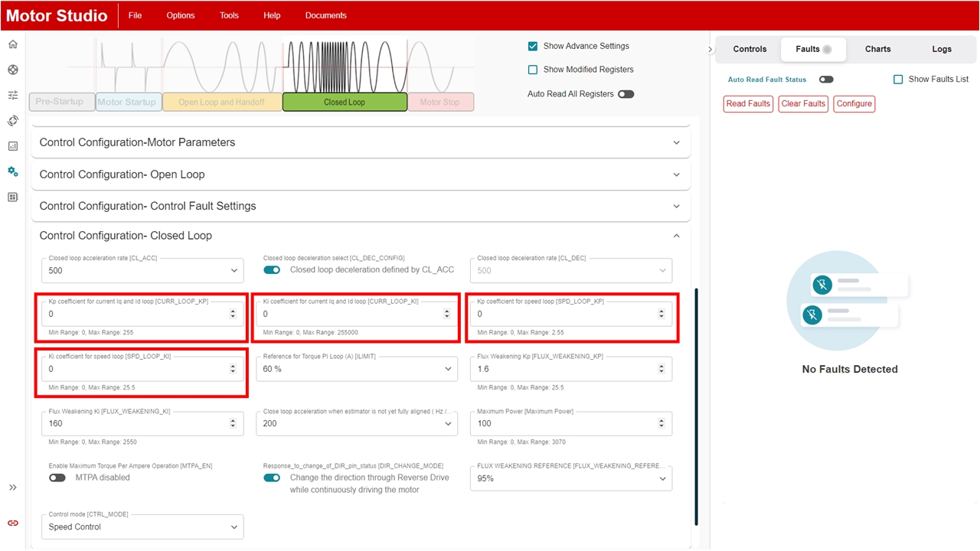
Task: Open the sliders tuning icon in sidebar
Action: tap(13, 96)
